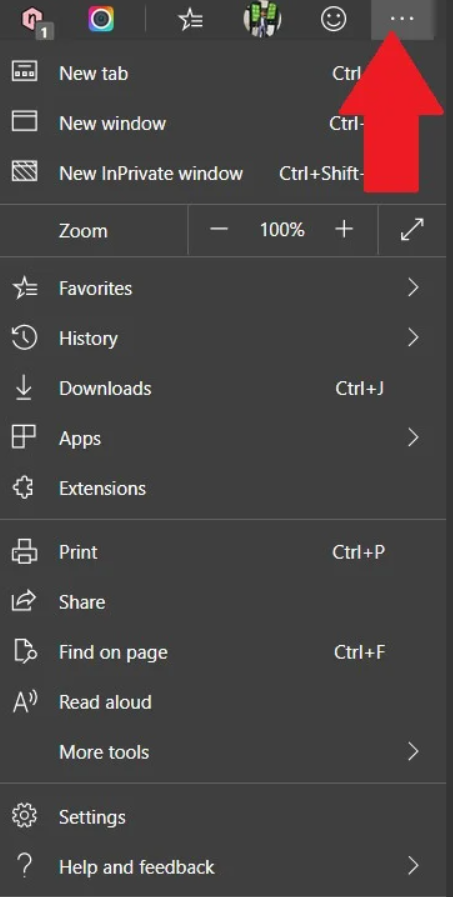The height and width of the screenshot is (897, 453).
Task: Click the colorful circular extension icon
Action: pos(101,19)
